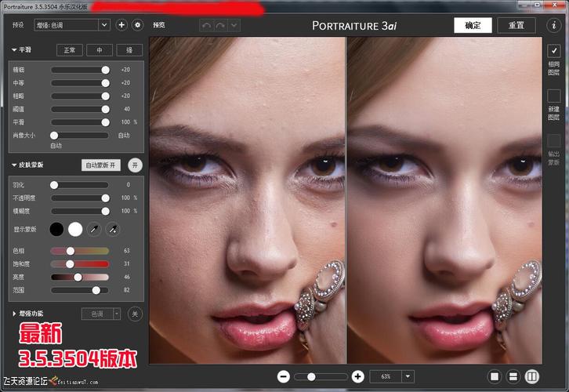Screen dimensions: 569x392
Task: Click the 精细 value +20
Action: click(125, 70)
